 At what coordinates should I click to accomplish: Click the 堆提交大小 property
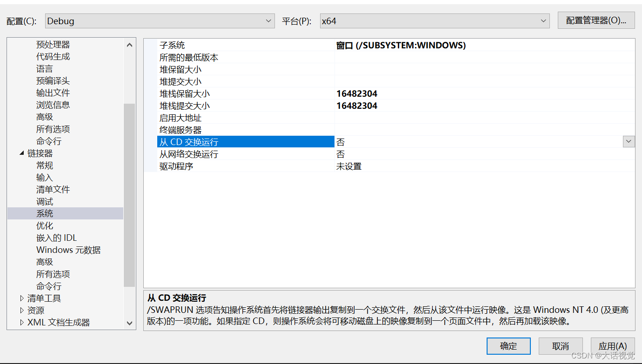[181, 82]
